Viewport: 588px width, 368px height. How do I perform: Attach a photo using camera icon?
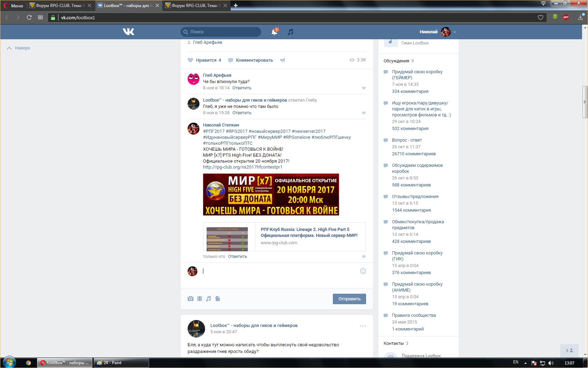(190, 299)
